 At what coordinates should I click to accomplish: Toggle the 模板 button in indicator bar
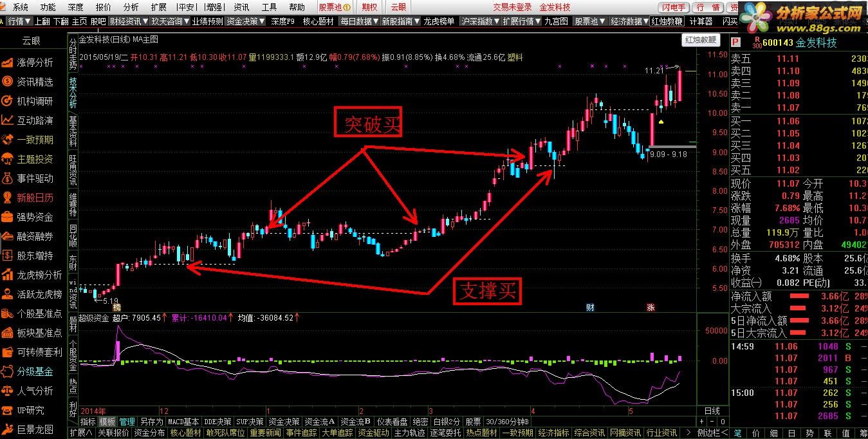107,422
